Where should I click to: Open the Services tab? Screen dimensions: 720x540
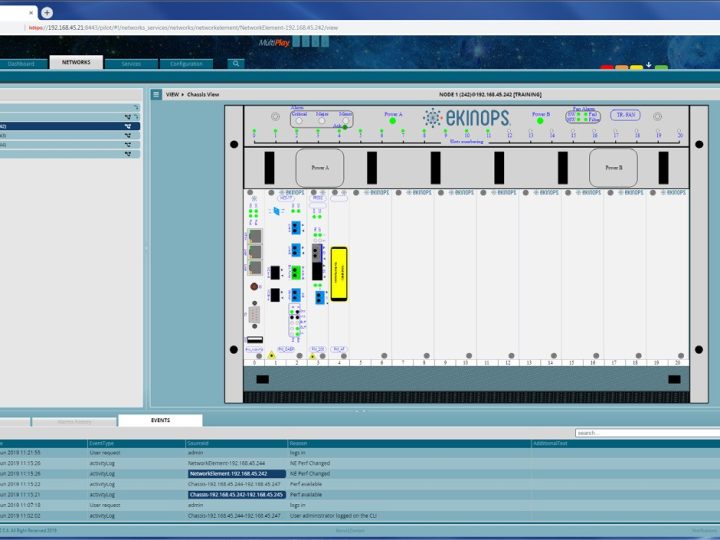[x=131, y=64]
